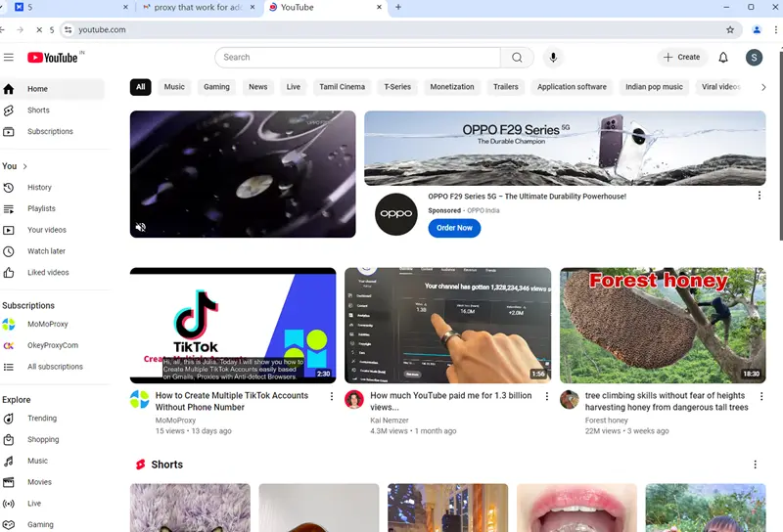Screen dimensions: 783x532
Task: Stop loading the page
Action: point(39,30)
